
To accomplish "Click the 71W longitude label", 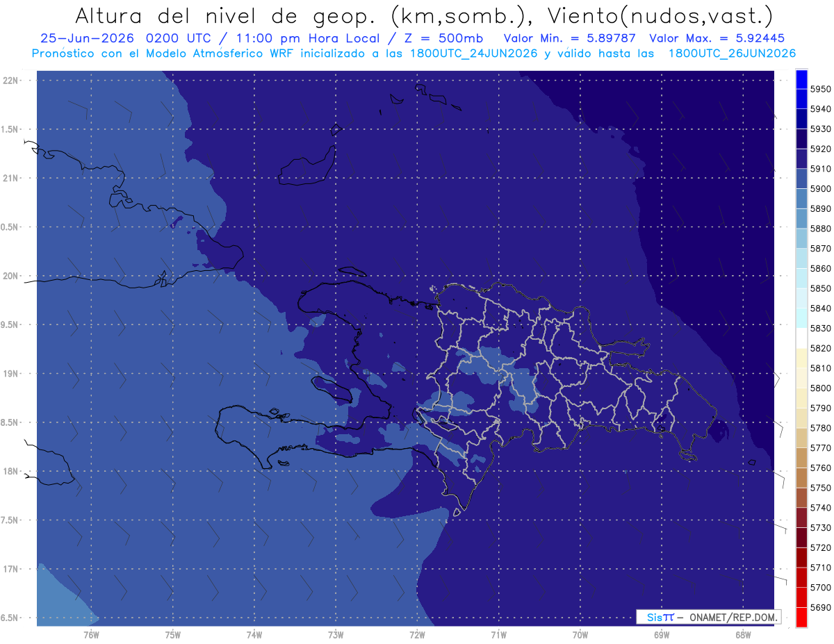I will click(498, 634).
